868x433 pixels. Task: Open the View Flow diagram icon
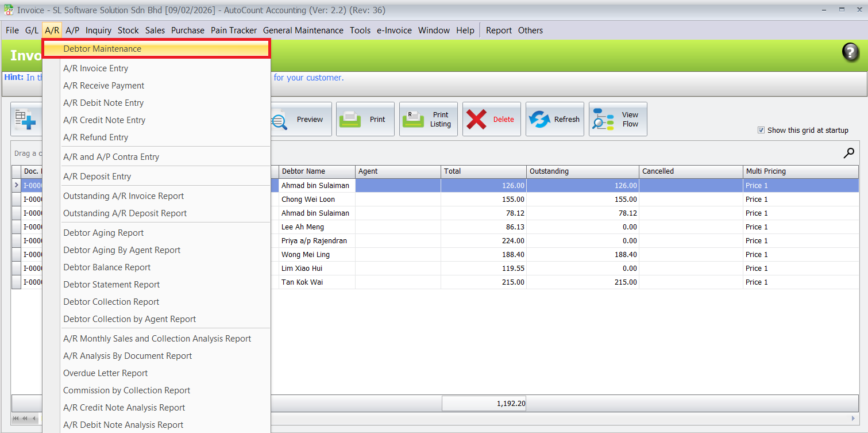(x=603, y=120)
